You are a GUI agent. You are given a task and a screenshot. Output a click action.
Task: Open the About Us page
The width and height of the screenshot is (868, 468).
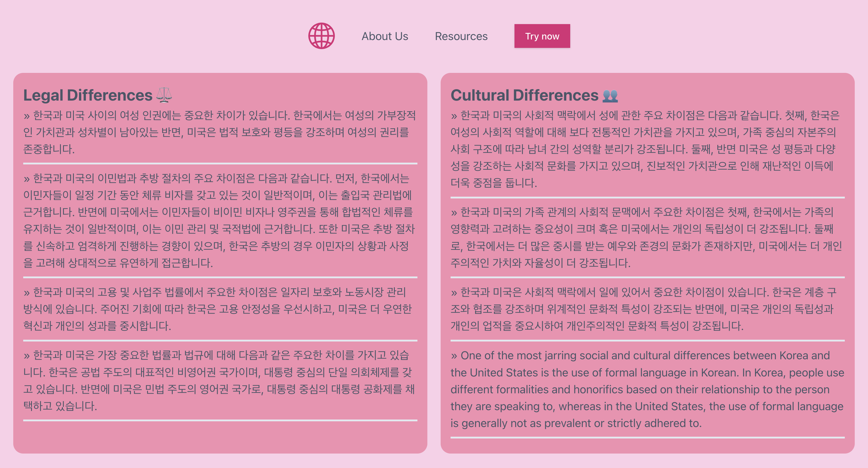(385, 36)
